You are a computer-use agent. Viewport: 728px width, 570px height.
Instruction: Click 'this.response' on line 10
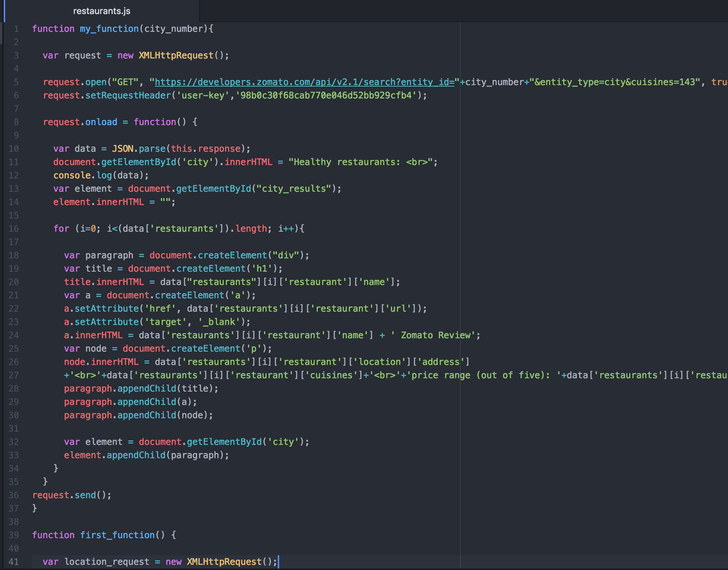tap(206, 148)
